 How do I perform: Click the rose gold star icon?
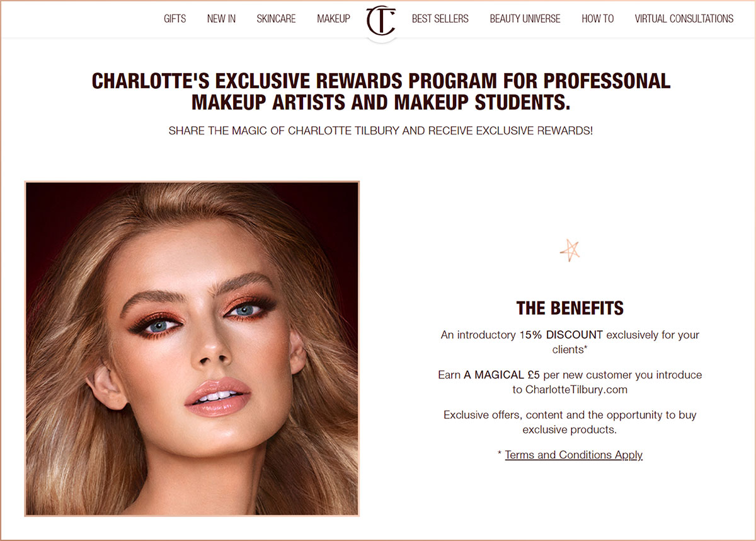(x=570, y=250)
